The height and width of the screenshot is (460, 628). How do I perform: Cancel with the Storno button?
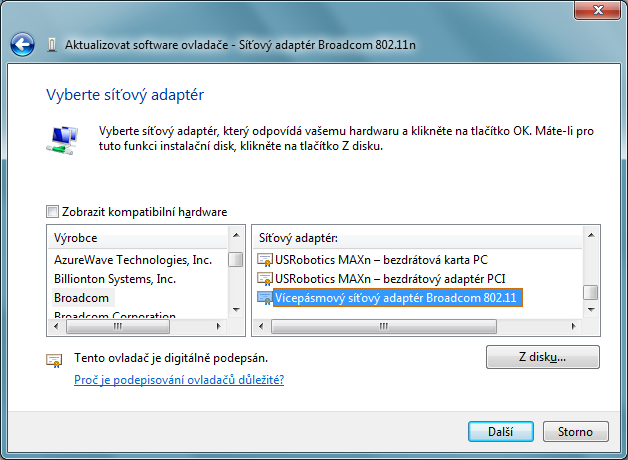[576, 432]
